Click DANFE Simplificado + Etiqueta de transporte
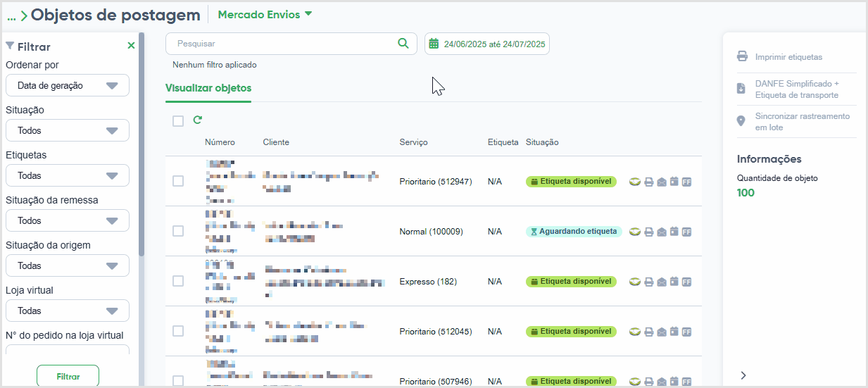Screen dimensions: 868x388 point(797,89)
